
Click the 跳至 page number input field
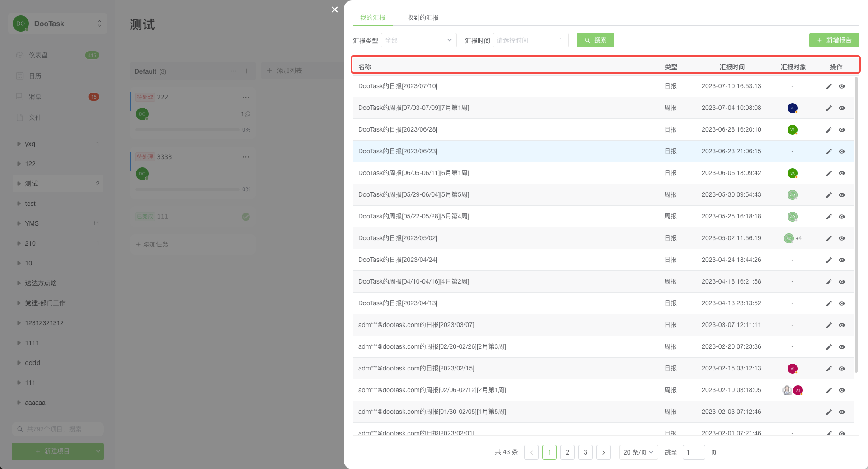pos(694,452)
